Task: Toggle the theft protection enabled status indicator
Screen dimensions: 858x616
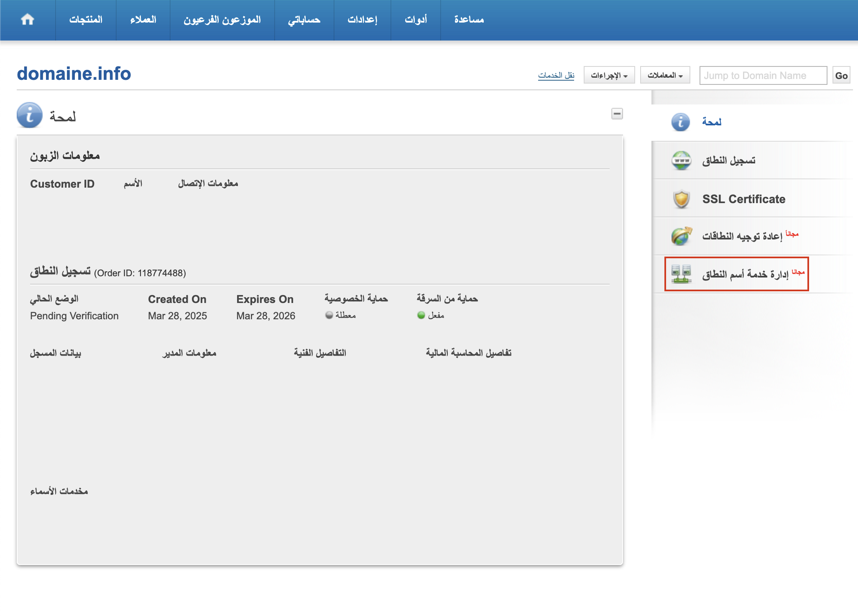Action: point(421,315)
